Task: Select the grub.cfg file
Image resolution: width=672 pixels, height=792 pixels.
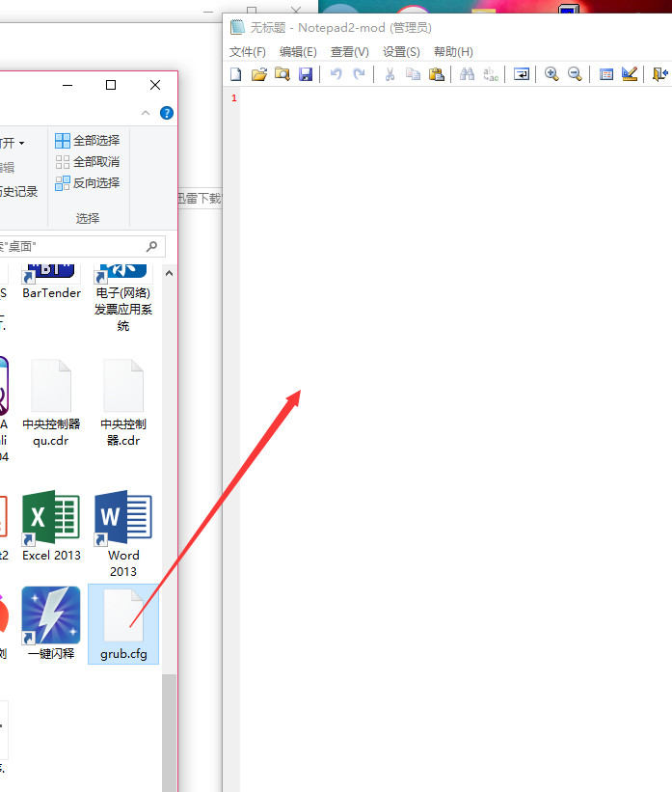Action: [123, 624]
